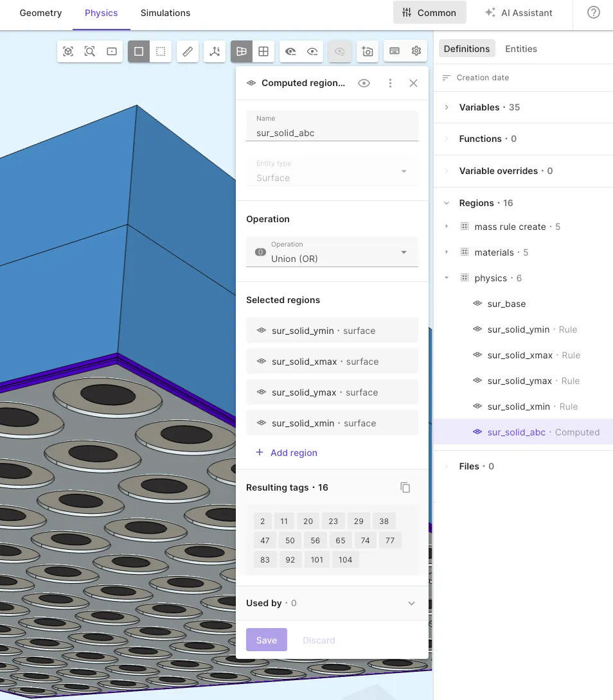Select the solid box selection mode icon
This screenshot has width=613, height=700.
139,51
